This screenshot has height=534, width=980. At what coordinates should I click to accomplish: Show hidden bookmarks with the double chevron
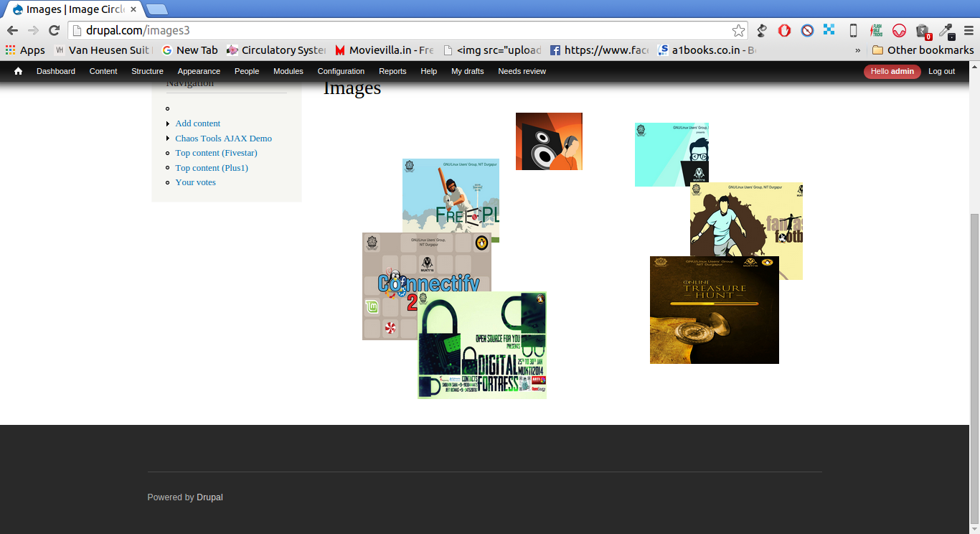click(x=857, y=50)
